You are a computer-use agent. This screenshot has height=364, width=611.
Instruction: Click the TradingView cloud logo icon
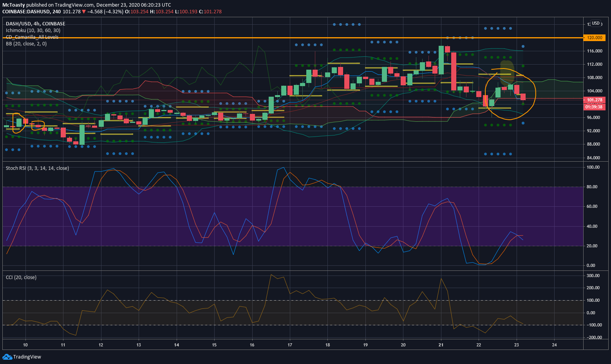tap(7, 357)
